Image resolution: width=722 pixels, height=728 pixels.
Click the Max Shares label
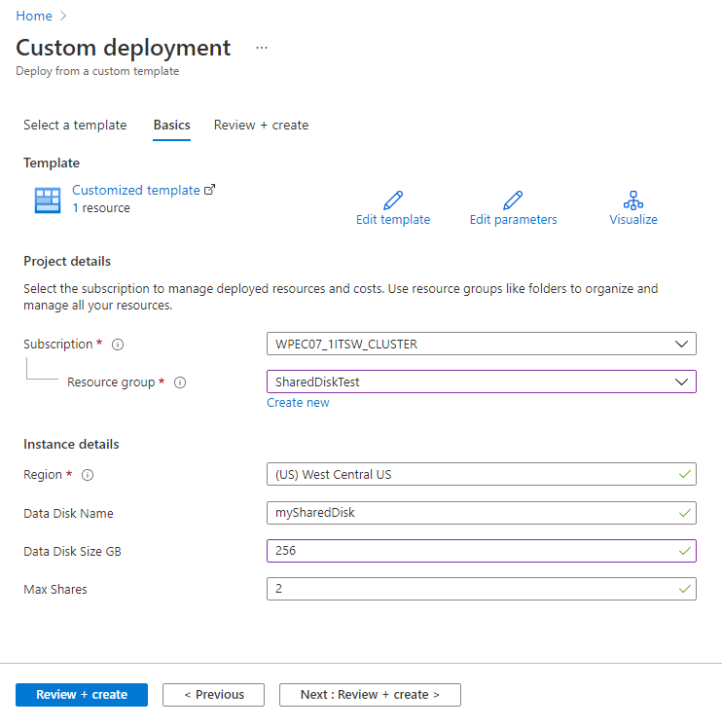click(x=55, y=589)
